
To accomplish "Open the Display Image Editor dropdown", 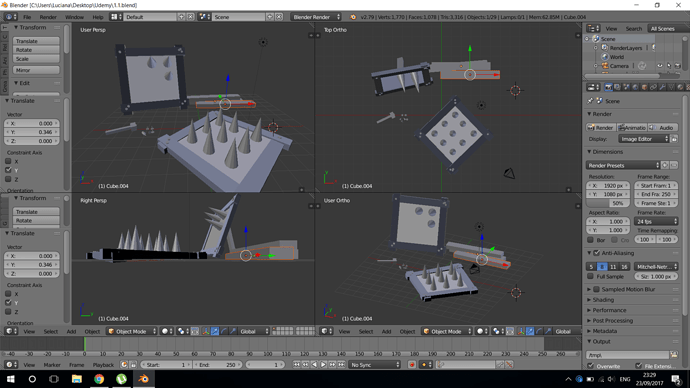I will tap(643, 139).
